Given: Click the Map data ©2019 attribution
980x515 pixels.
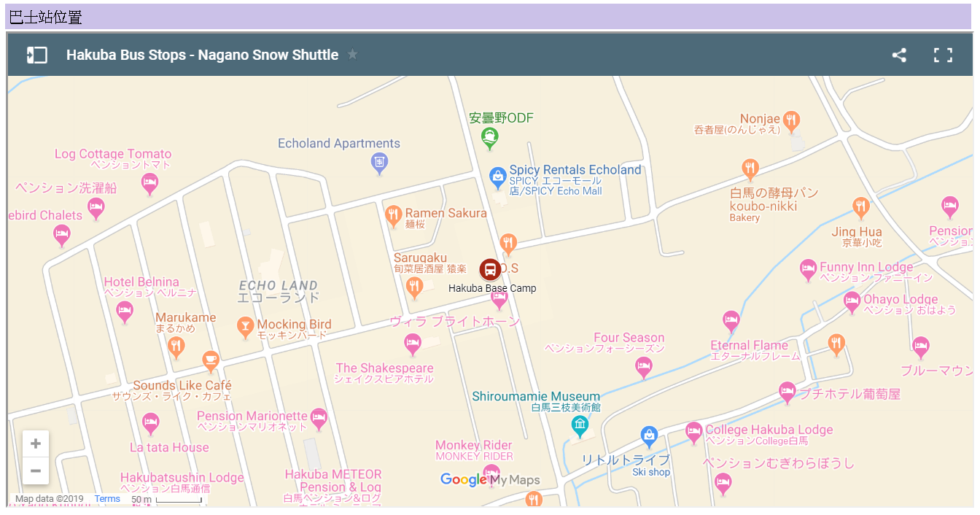Looking at the screenshot, I should pos(50,499).
